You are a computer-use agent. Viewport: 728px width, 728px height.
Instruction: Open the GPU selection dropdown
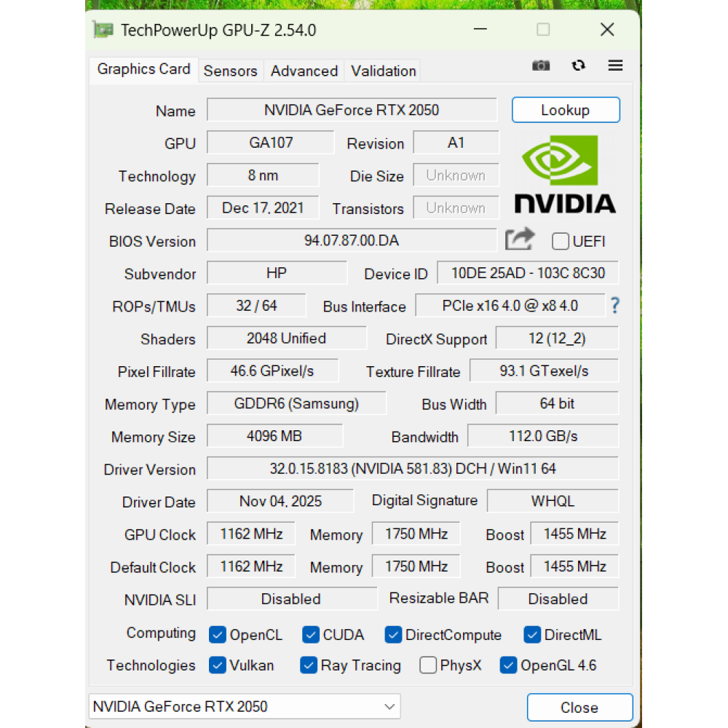pyautogui.click(x=244, y=707)
